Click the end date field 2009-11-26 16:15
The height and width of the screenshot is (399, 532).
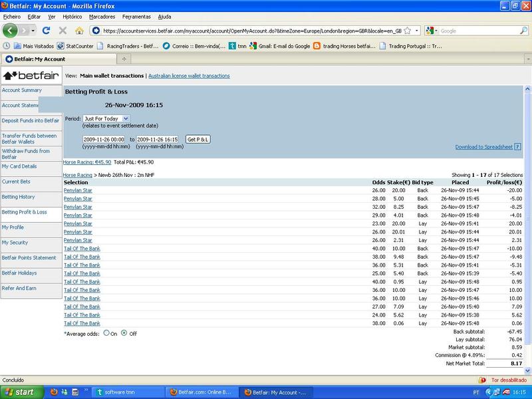click(158, 140)
